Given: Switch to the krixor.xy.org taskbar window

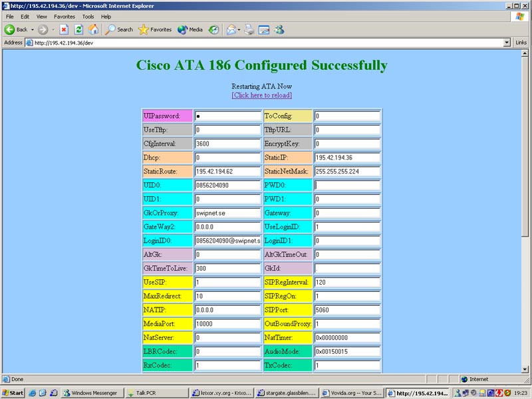Looking at the screenshot, I should [221, 393].
